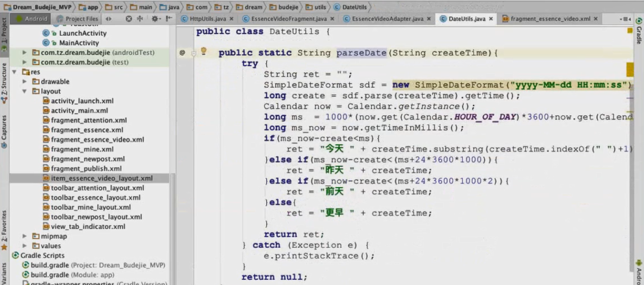
Task: Expand the mipmap folder
Action: click(x=25, y=236)
